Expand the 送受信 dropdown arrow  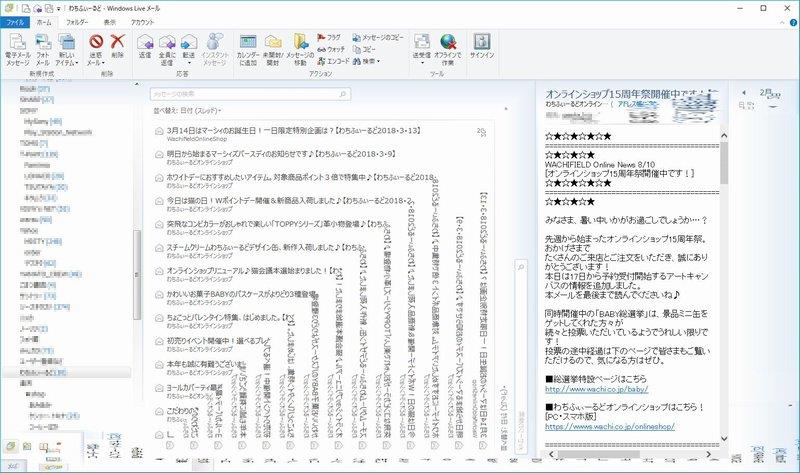click(x=422, y=63)
